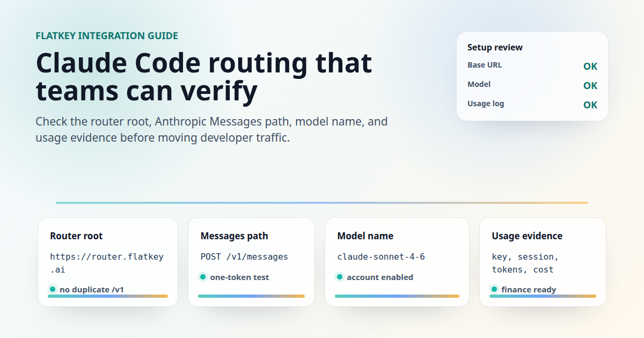This screenshot has width=644, height=338.
Task: Click the OK status next to Base URL
Action: point(590,67)
